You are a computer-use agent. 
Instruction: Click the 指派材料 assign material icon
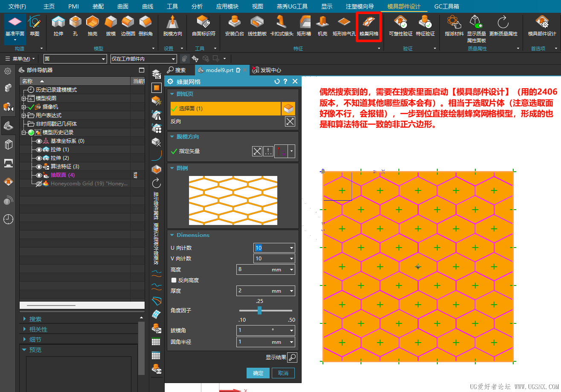click(x=454, y=26)
